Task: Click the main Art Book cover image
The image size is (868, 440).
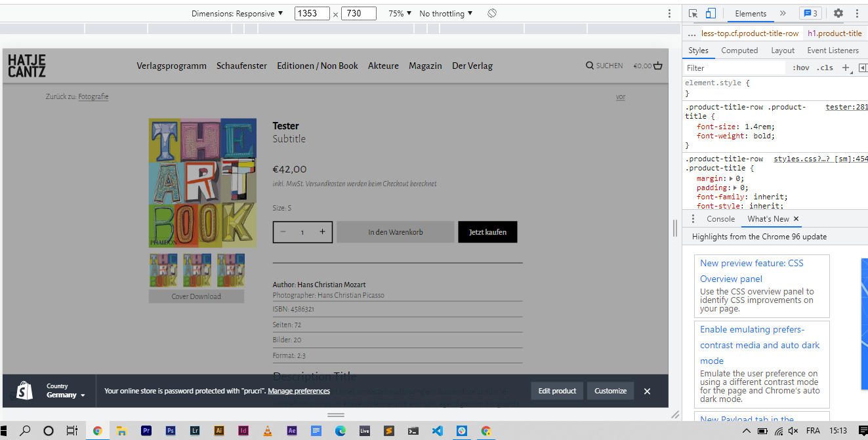Action: tap(203, 183)
